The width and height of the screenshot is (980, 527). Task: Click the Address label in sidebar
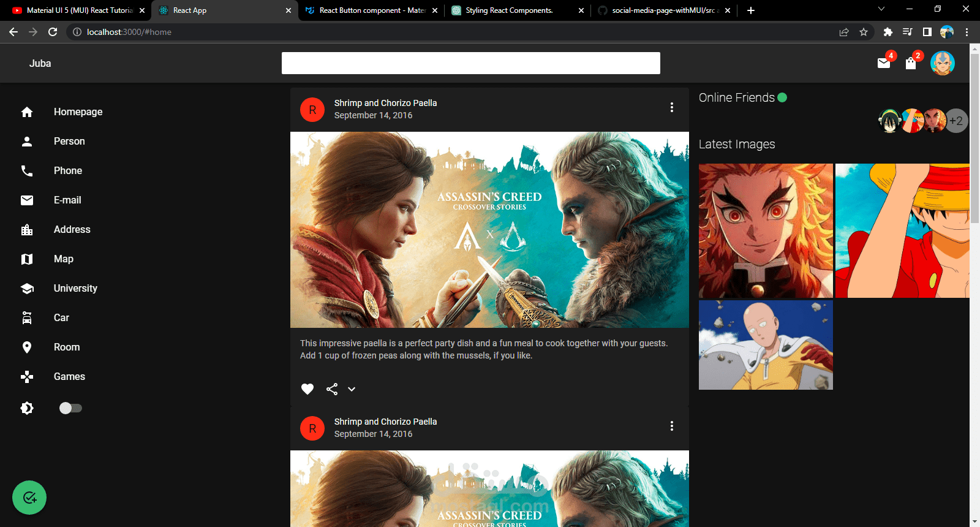tap(72, 230)
